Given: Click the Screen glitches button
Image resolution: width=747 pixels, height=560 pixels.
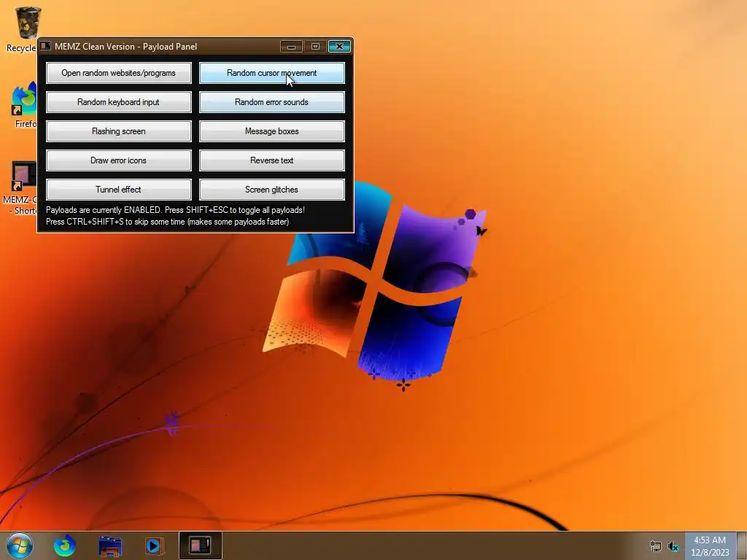Looking at the screenshot, I should (271, 190).
